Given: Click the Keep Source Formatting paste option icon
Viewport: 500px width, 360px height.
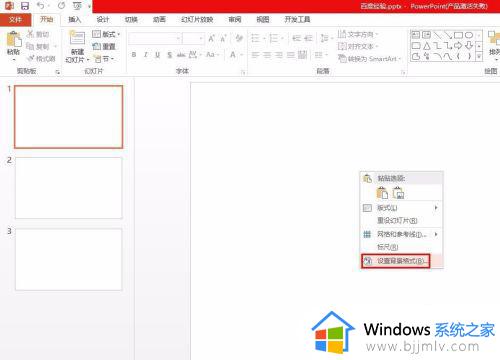Looking at the screenshot, I should coord(382,193).
